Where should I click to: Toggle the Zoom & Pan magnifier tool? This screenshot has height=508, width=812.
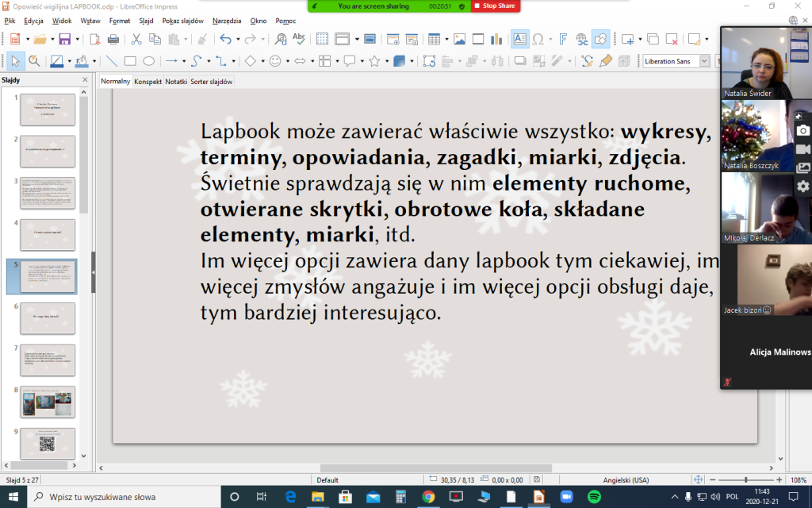pos(34,61)
